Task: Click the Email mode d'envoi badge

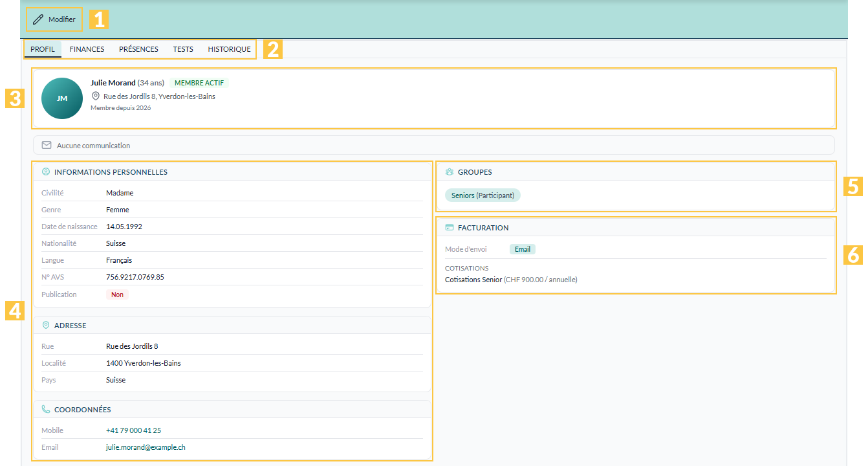Action: (523, 249)
